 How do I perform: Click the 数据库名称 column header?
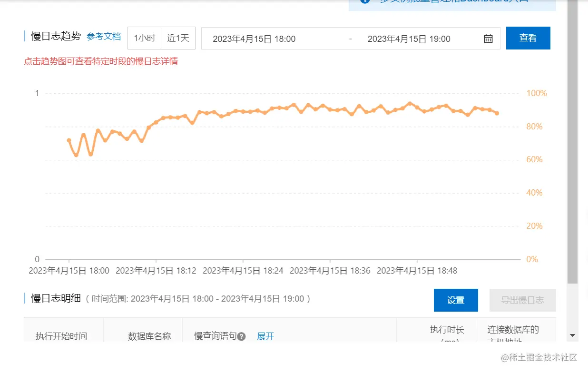click(x=149, y=336)
